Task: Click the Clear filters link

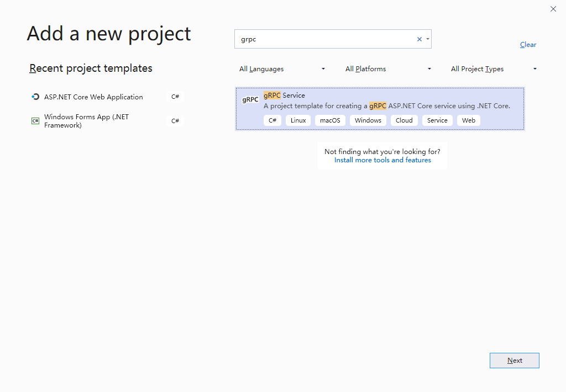Action: (528, 45)
